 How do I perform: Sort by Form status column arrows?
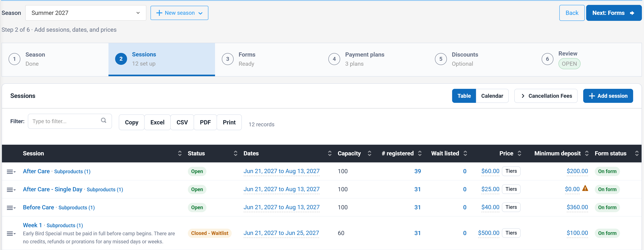tap(637, 153)
